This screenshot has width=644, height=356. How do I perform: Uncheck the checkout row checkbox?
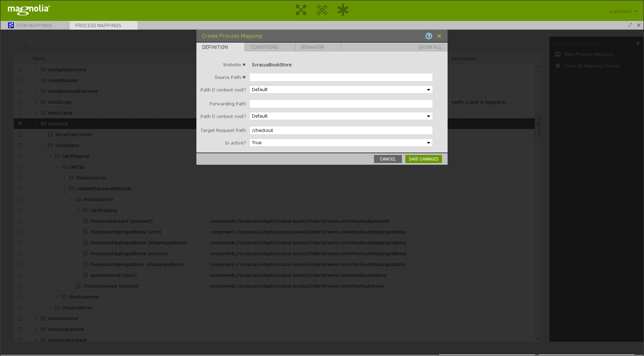[20, 124]
